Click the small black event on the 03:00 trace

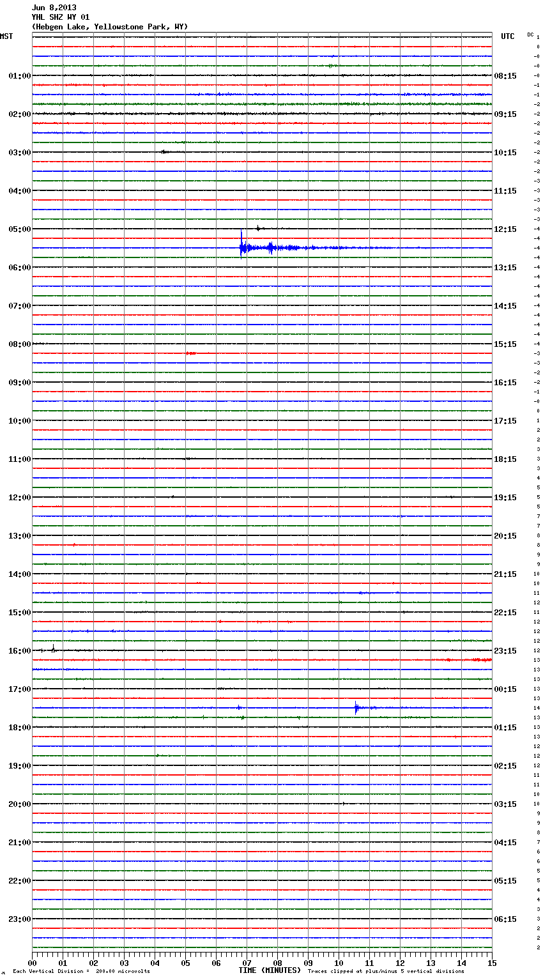pyautogui.click(x=165, y=152)
